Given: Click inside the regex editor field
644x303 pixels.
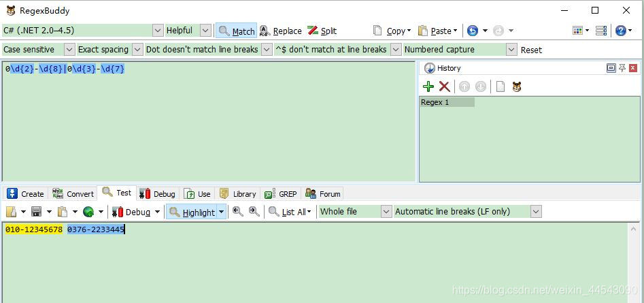Looking at the screenshot, I should click(209, 121).
